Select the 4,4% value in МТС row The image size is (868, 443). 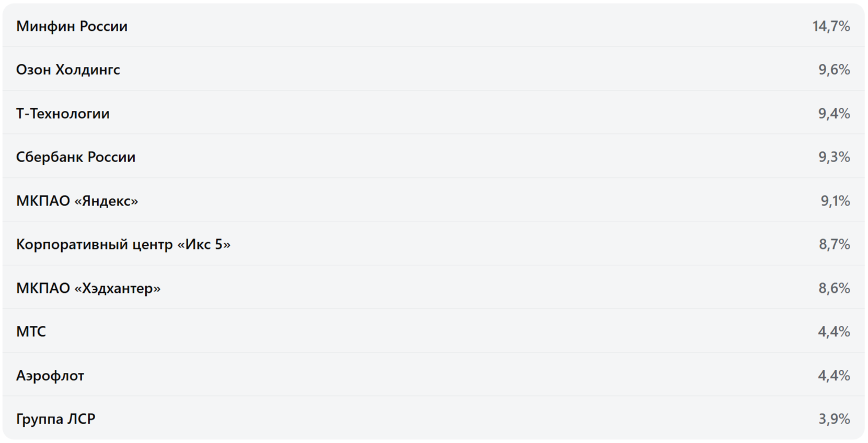(x=834, y=332)
